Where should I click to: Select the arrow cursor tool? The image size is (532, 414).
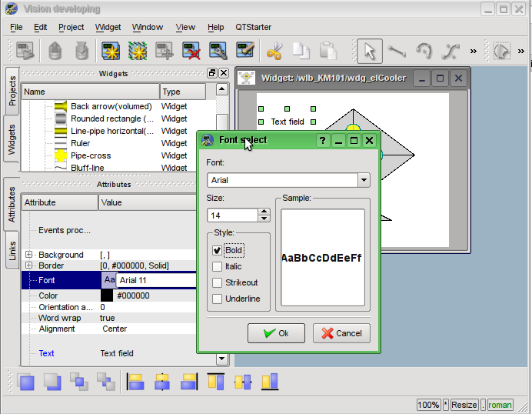pyautogui.click(x=370, y=52)
